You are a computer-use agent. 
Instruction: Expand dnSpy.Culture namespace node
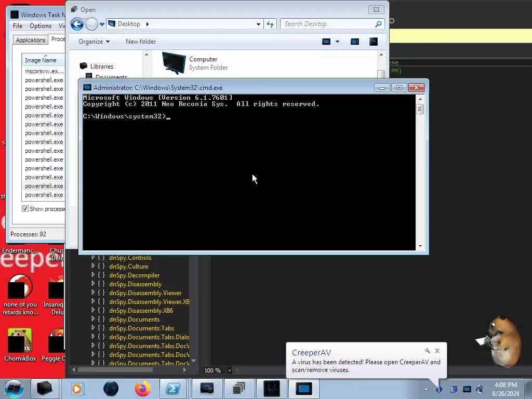point(93,267)
